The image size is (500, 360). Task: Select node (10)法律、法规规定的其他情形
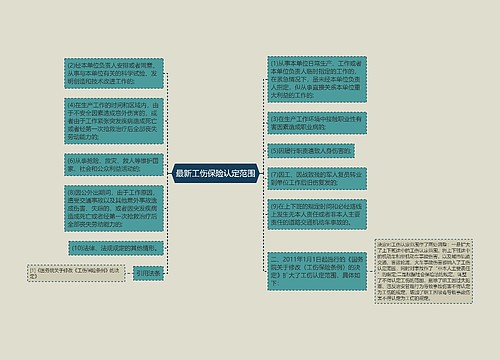pos(116,248)
